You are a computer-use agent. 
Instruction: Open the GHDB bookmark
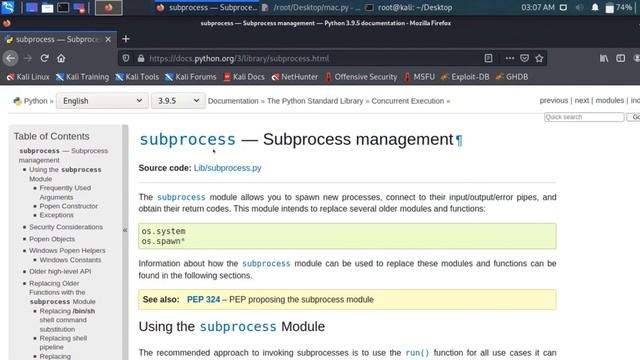click(x=512, y=77)
